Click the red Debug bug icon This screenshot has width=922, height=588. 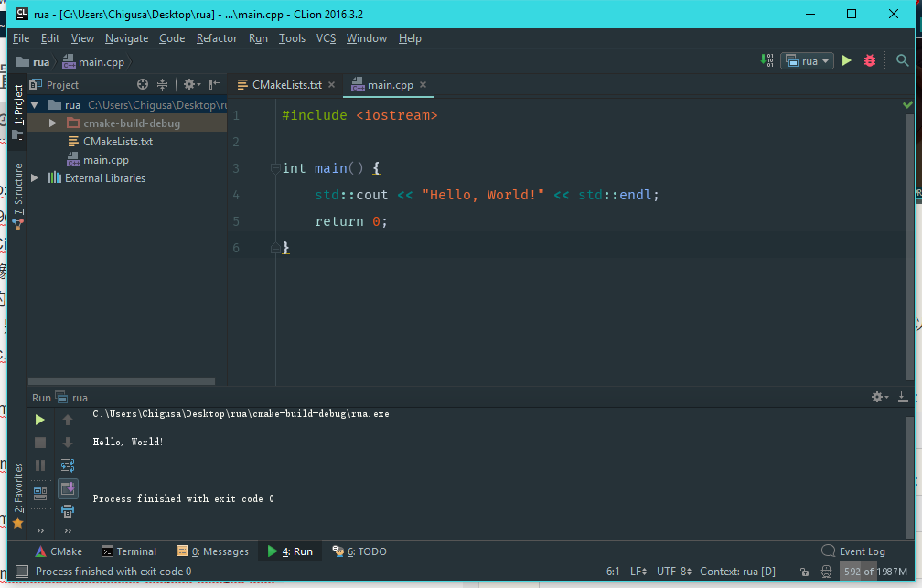[x=870, y=61]
